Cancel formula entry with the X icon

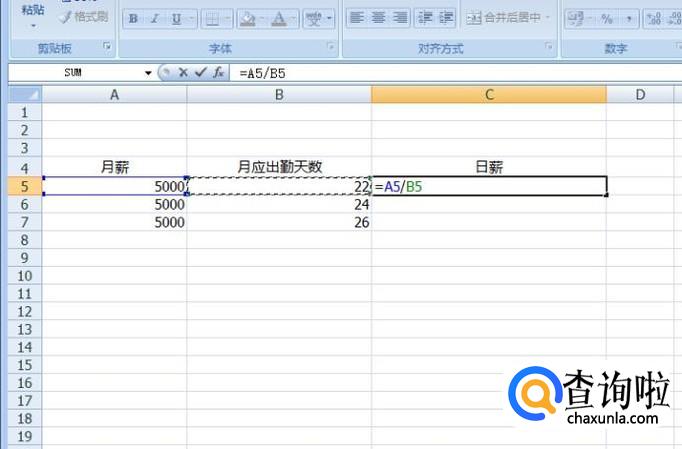coord(183,73)
